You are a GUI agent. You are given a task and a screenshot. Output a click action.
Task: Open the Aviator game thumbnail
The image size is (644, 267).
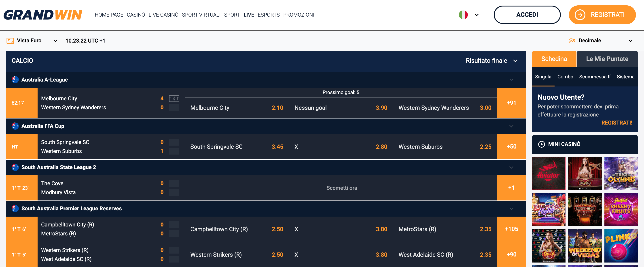point(549,173)
